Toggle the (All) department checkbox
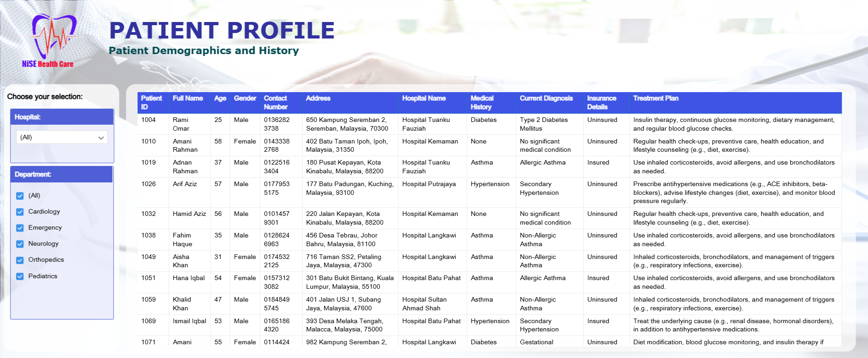868x358 pixels. click(x=20, y=196)
